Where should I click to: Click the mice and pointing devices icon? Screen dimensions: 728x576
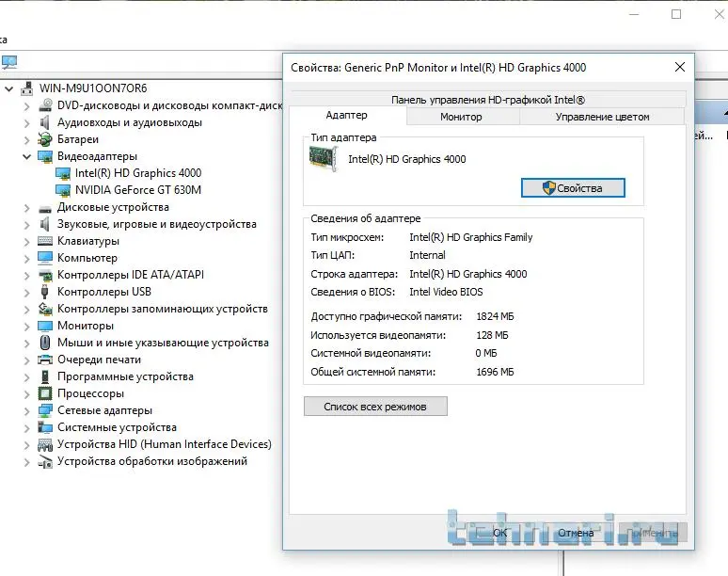coord(45,343)
